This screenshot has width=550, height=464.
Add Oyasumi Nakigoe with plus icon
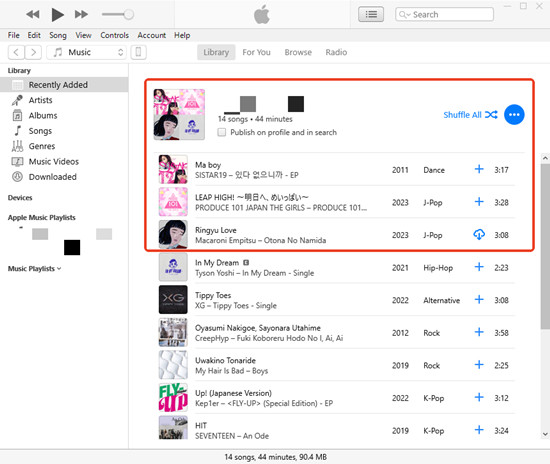click(x=479, y=332)
